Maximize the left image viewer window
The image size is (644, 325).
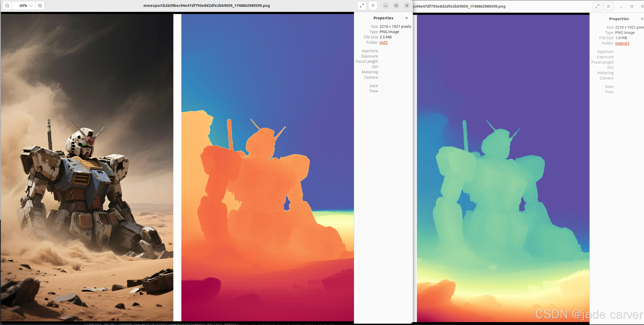(396, 6)
